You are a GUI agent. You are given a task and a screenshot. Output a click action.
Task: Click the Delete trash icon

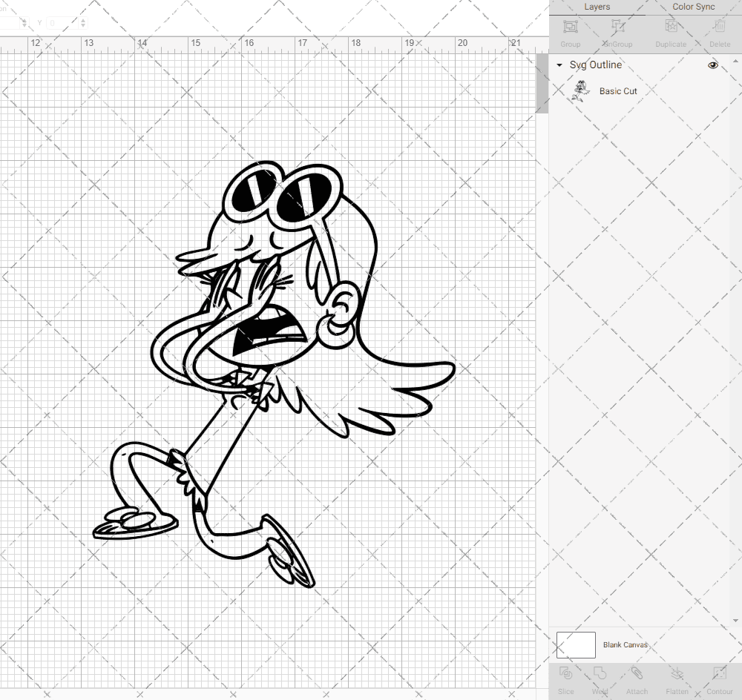(x=719, y=27)
